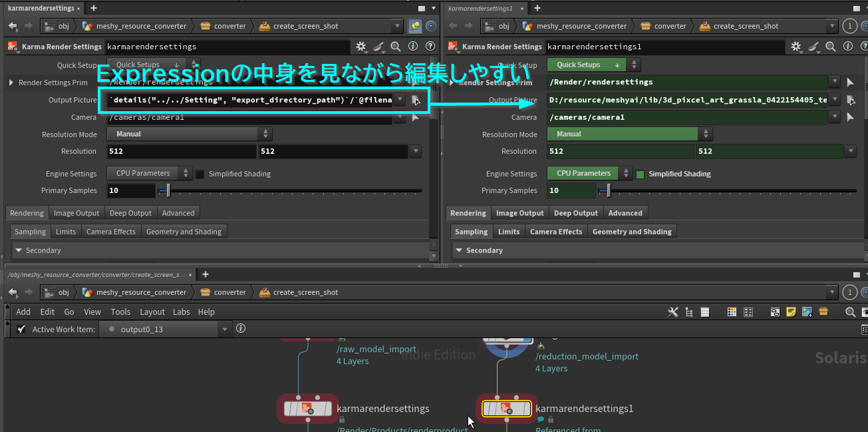Open Geometry and Shading subtab in left pane
The width and height of the screenshot is (868, 432).
184,232
